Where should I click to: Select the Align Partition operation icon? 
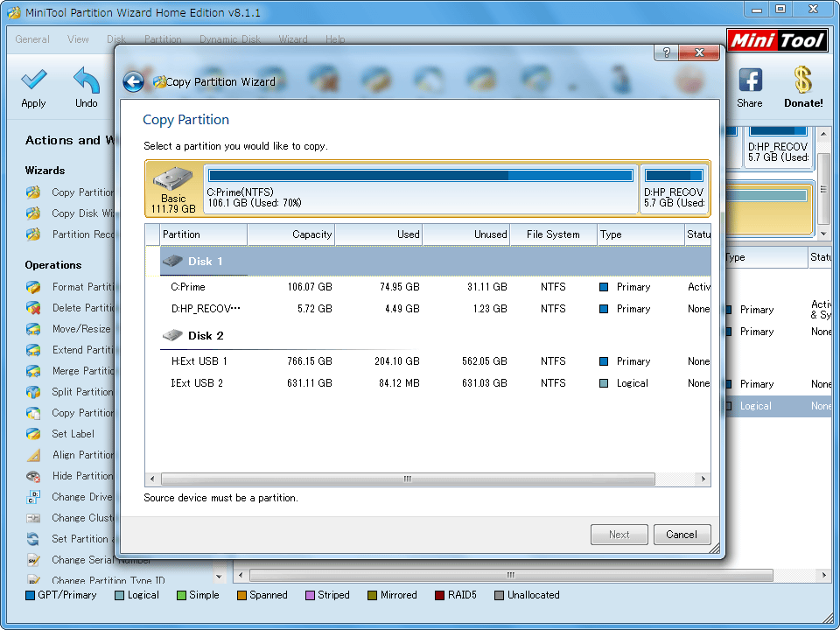[33, 455]
